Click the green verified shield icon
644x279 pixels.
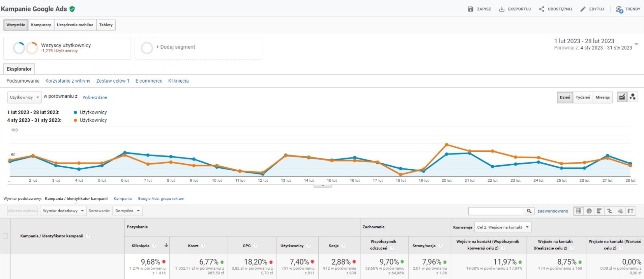pos(72,9)
